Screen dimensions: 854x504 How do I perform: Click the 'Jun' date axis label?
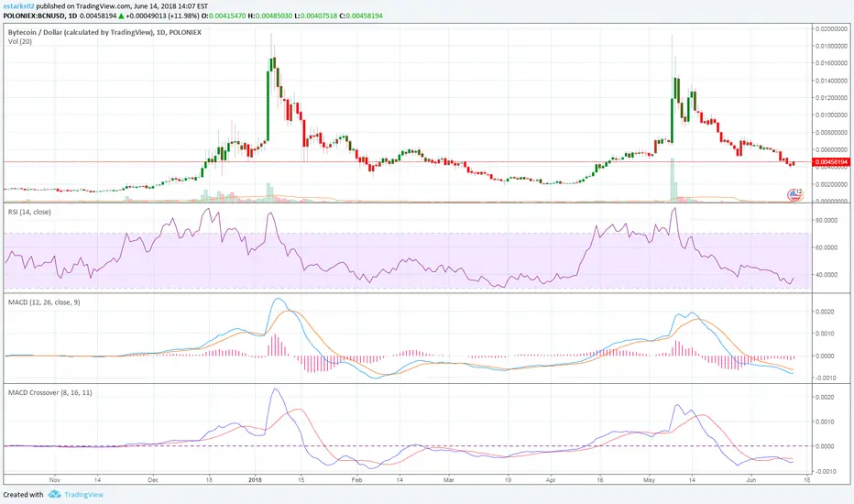coord(751,480)
